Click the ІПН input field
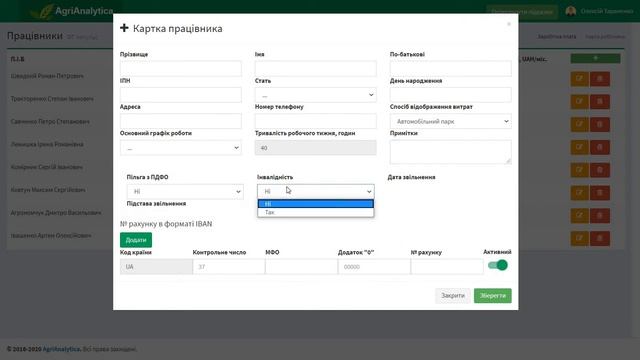The width and height of the screenshot is (640, 360). pyautogui.click(x=180, y=95)
